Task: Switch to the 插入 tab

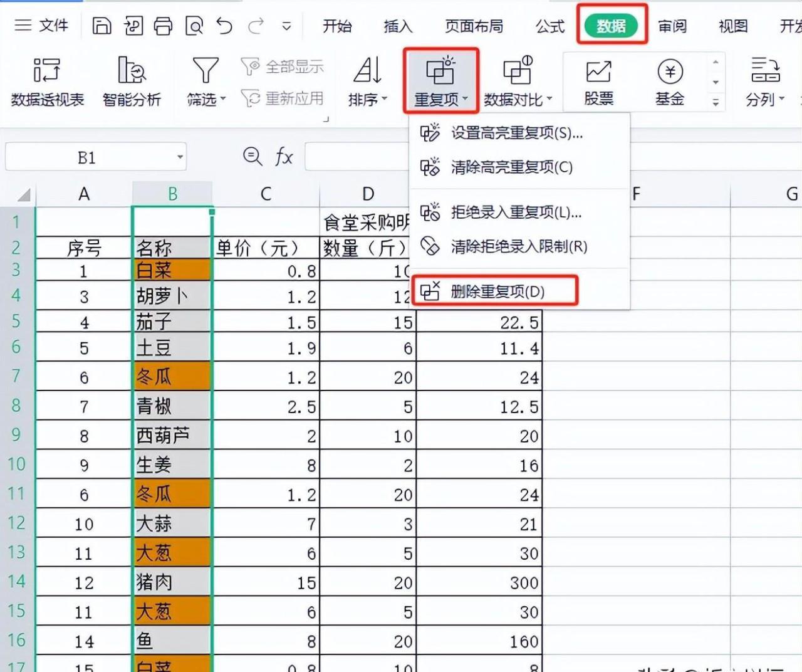Action: pyautogui.click(x=398, y=26)
